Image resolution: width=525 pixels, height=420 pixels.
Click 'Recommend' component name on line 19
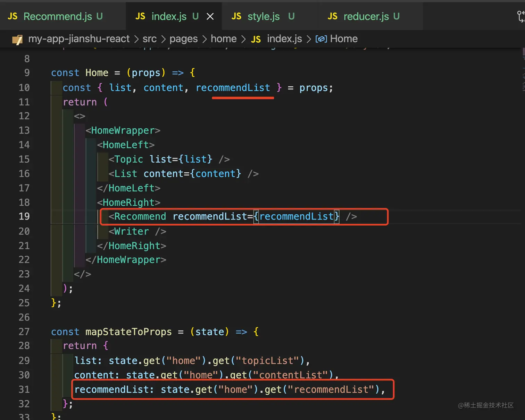[140, 216]
